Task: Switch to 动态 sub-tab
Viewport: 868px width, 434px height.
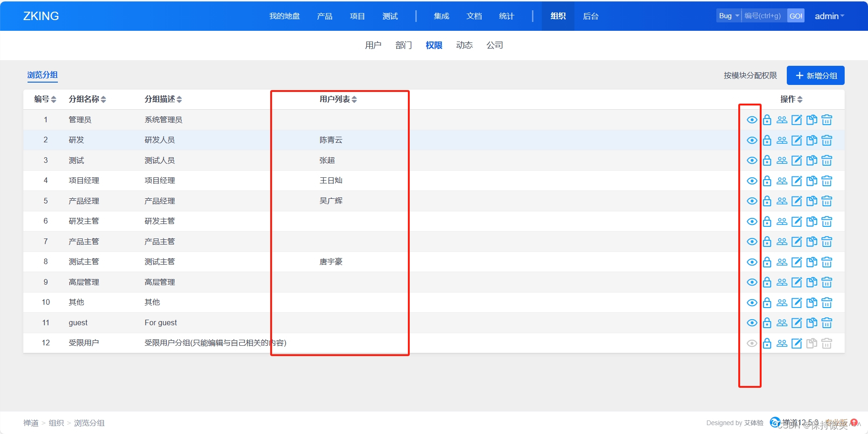Action: (x=464, y=45)
